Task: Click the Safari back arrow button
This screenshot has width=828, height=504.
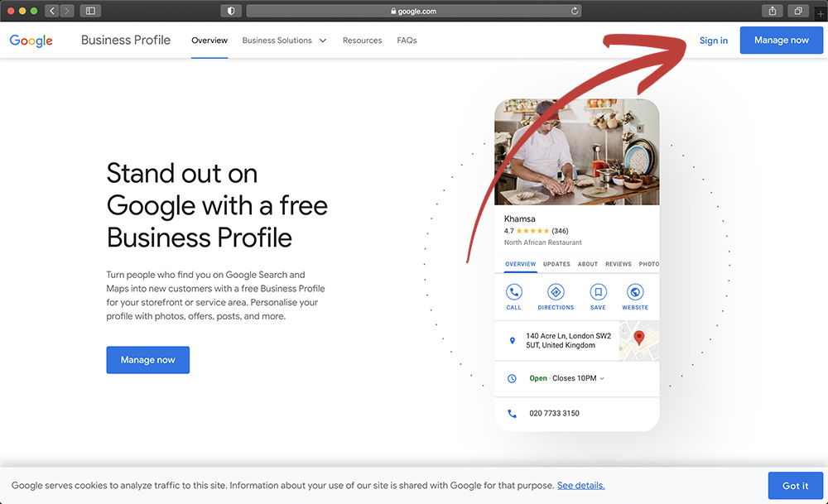Action: tap(51, 11)
